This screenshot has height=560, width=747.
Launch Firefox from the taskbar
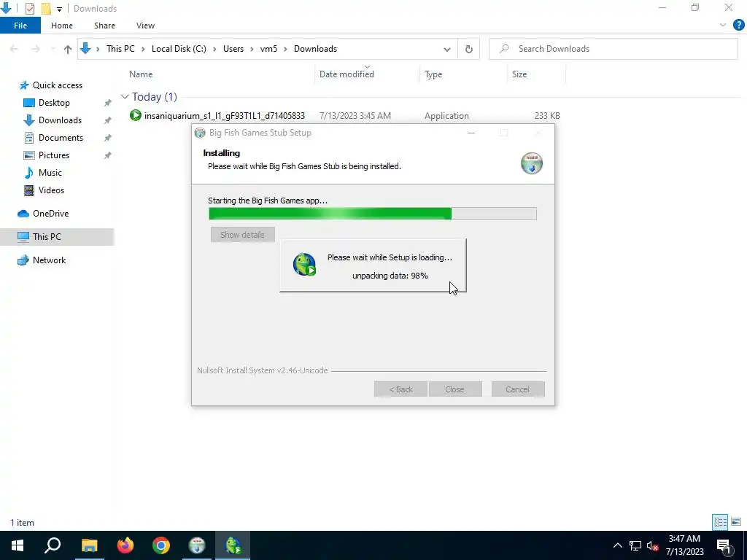pos(125,545)
